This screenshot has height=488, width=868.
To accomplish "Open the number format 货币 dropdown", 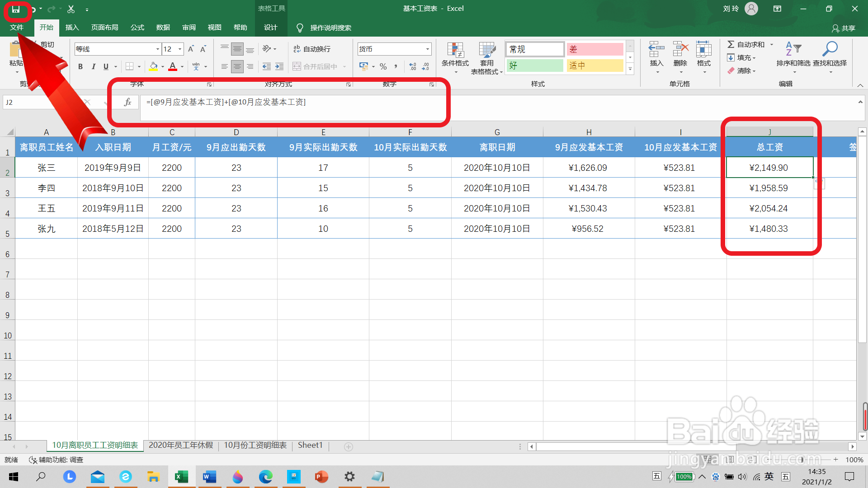I will point(427,49).
